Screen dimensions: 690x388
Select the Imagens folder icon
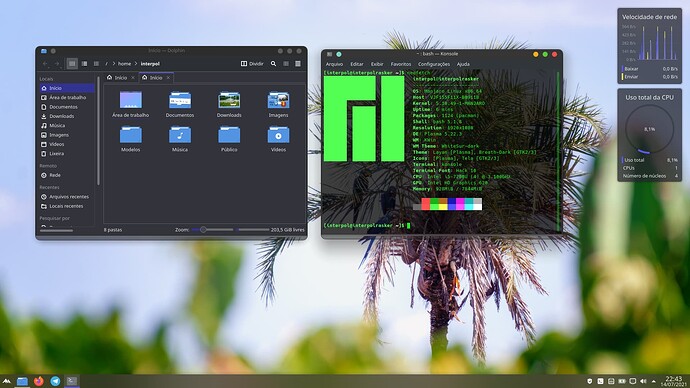pyautogui.click(x=279, y=100)
